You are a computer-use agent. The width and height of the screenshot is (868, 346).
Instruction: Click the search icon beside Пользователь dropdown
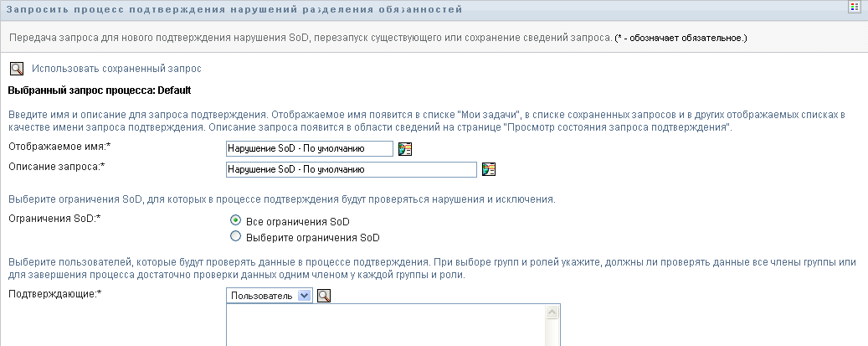click(324, 296)
